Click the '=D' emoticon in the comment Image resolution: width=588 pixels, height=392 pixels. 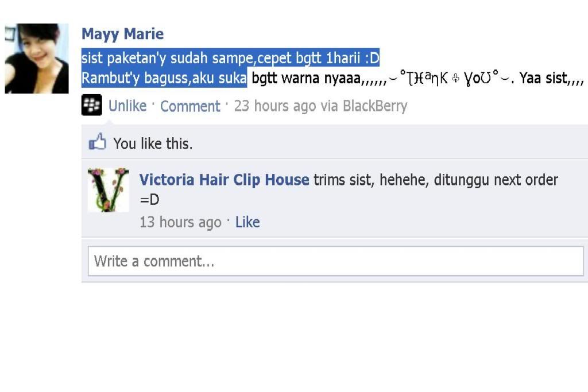pyautogui.click(x=149, y=199)
